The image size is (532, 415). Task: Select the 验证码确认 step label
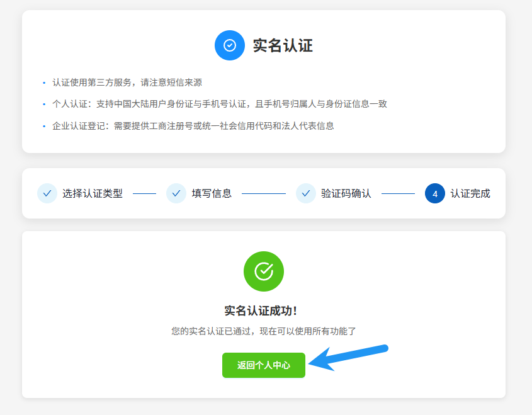coord(346,194)
